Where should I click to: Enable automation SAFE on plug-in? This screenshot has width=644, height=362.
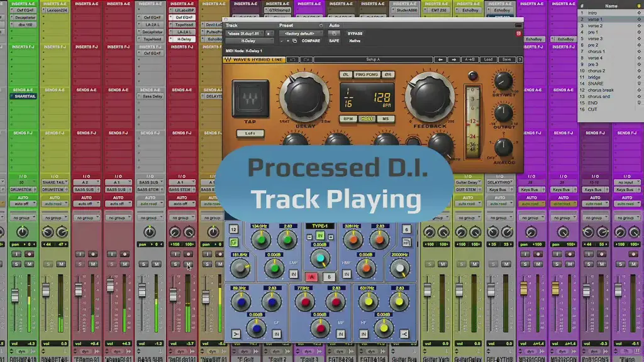[x=334, y=41]
